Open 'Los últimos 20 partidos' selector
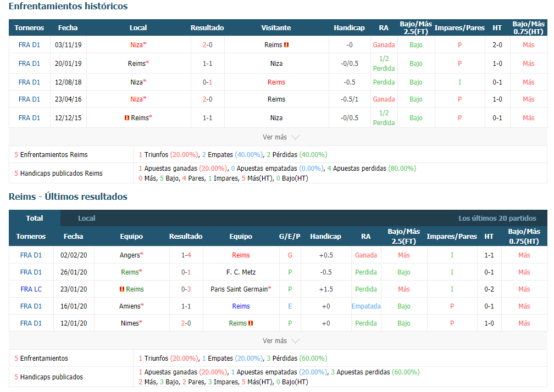 (x=497, y=218)
